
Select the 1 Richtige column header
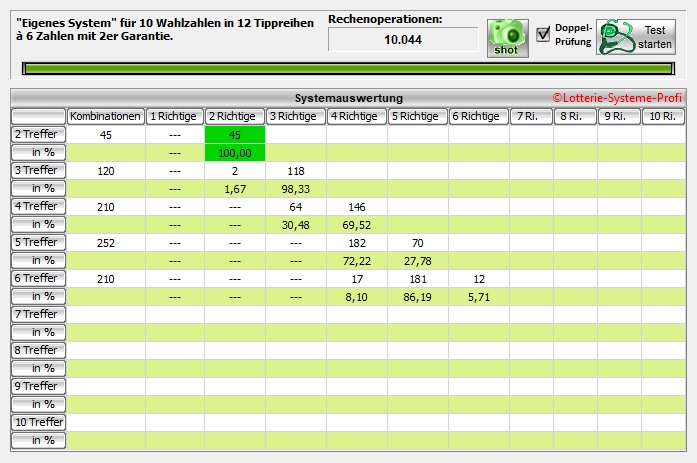pyautogui.click(x=175, y=116)
